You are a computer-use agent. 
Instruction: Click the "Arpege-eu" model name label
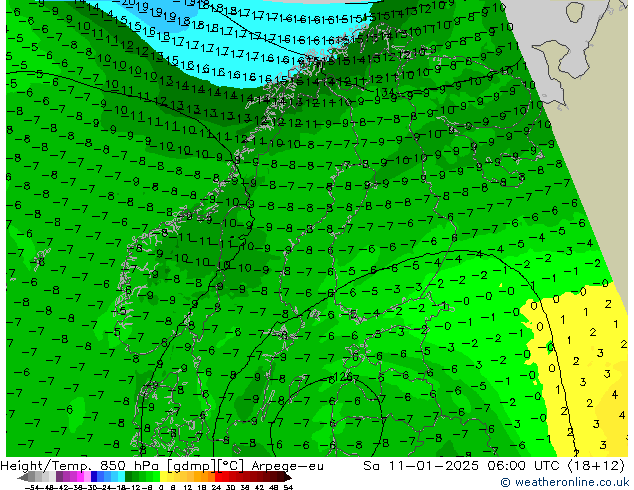287,466
